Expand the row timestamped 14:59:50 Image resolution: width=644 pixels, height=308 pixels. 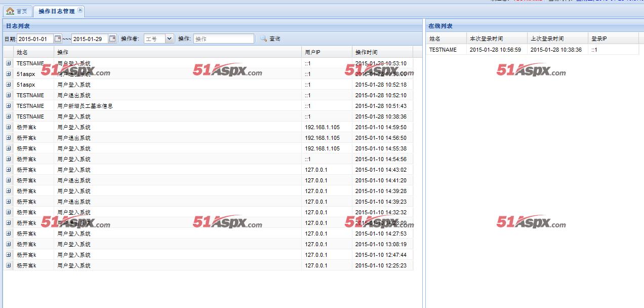click(x=9, y=127)
